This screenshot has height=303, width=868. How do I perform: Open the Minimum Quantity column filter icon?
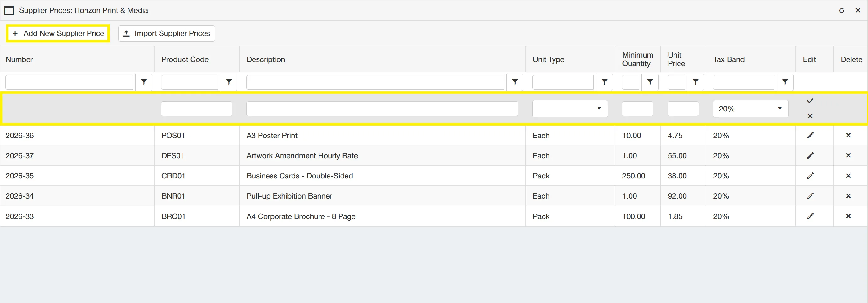click(650, 82)
